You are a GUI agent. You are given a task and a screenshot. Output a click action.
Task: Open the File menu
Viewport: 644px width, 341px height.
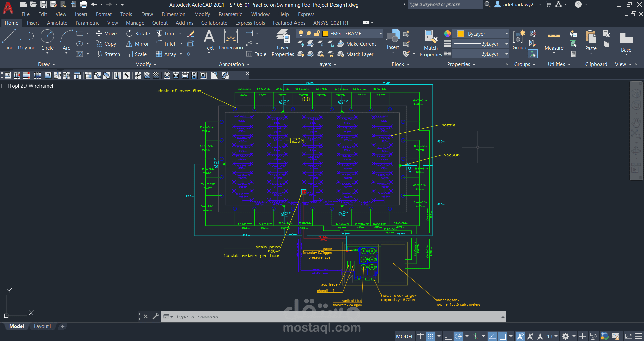click(25, 14)
